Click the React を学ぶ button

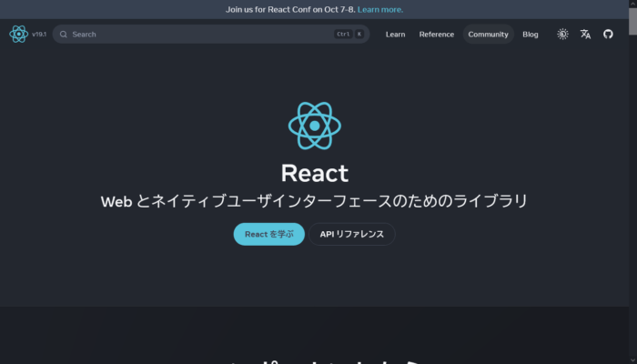(x=269, y=234)
